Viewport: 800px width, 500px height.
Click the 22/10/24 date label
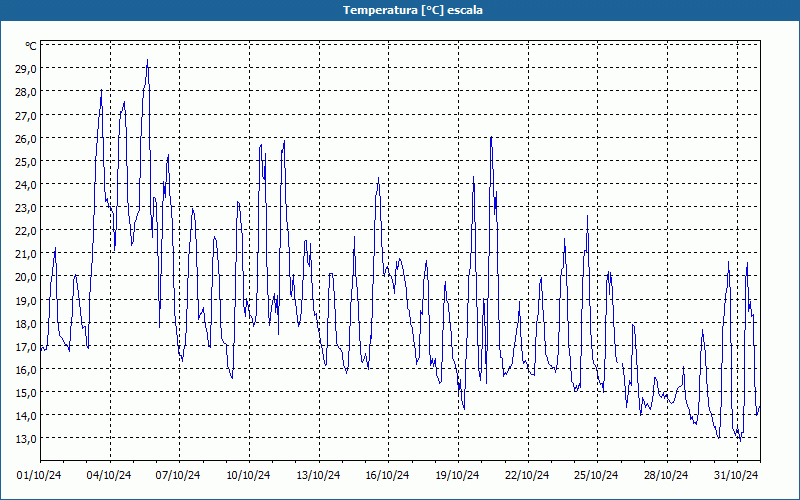(527, 475)
